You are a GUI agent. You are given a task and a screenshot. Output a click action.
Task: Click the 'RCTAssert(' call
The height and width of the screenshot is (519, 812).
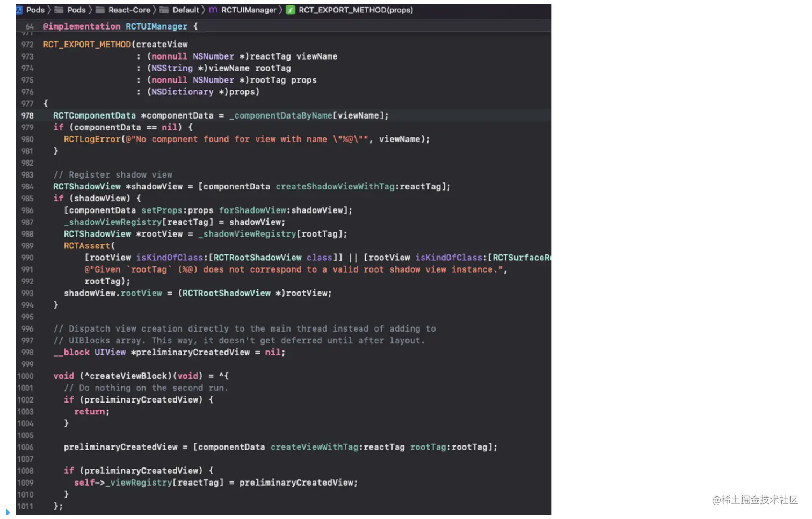coord(90,246)
